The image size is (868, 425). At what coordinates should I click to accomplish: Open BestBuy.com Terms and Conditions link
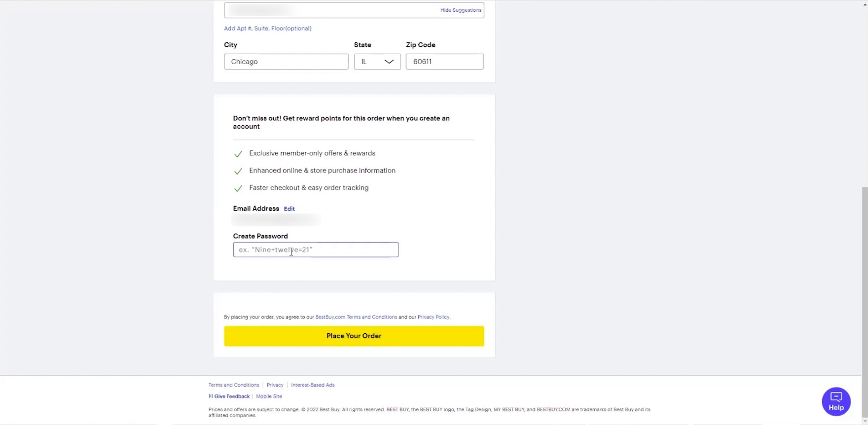(x=356, y=317)
